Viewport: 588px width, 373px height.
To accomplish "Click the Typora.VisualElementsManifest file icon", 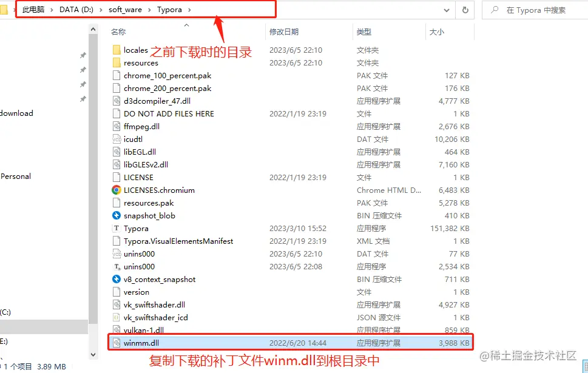I will [x=117, y=241].
